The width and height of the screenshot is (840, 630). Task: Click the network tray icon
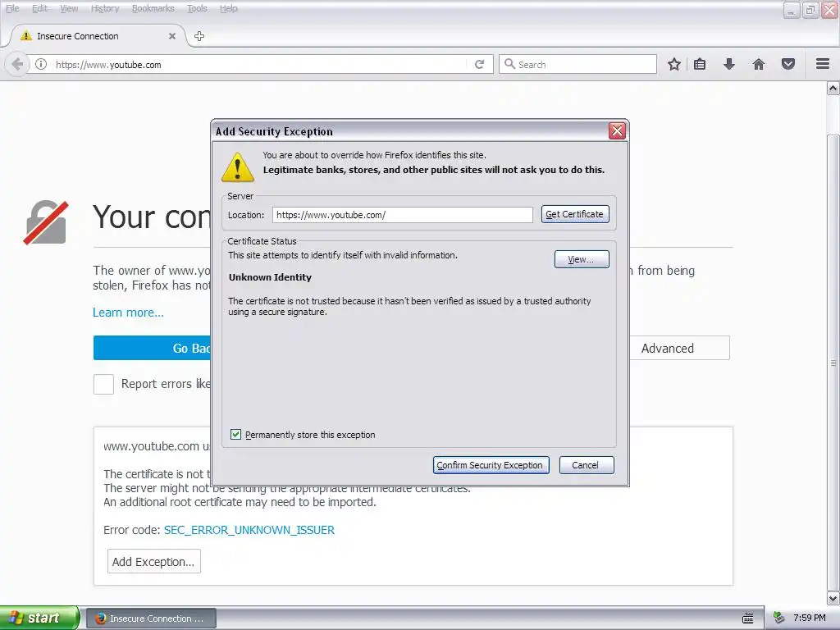pos(779,618)
